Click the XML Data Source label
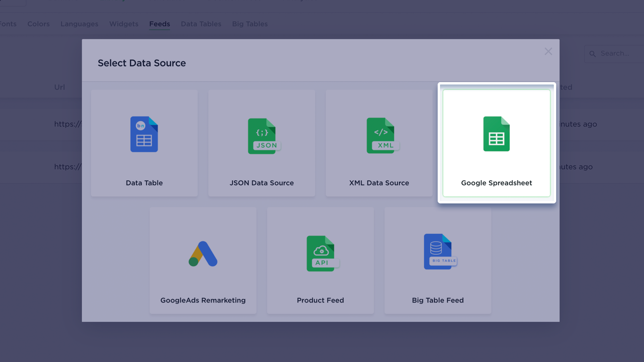The image size is (644, 362). [379, 183]
